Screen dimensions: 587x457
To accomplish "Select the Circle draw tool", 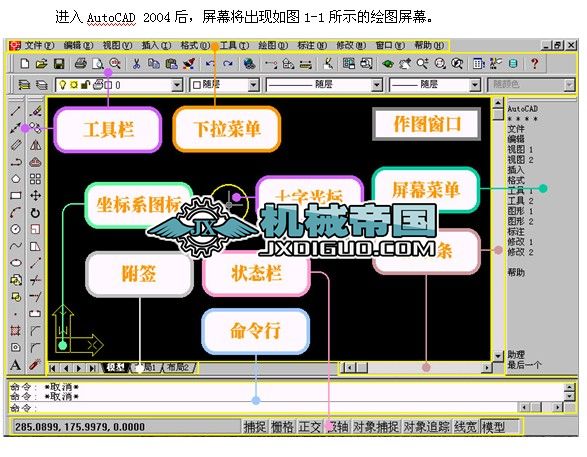I will click(16, 229).
